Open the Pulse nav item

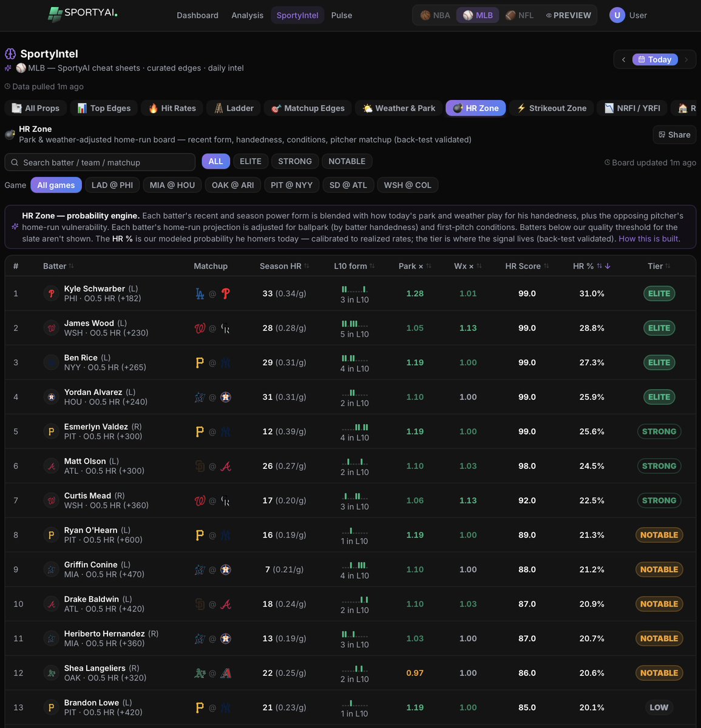coord(342,15)
